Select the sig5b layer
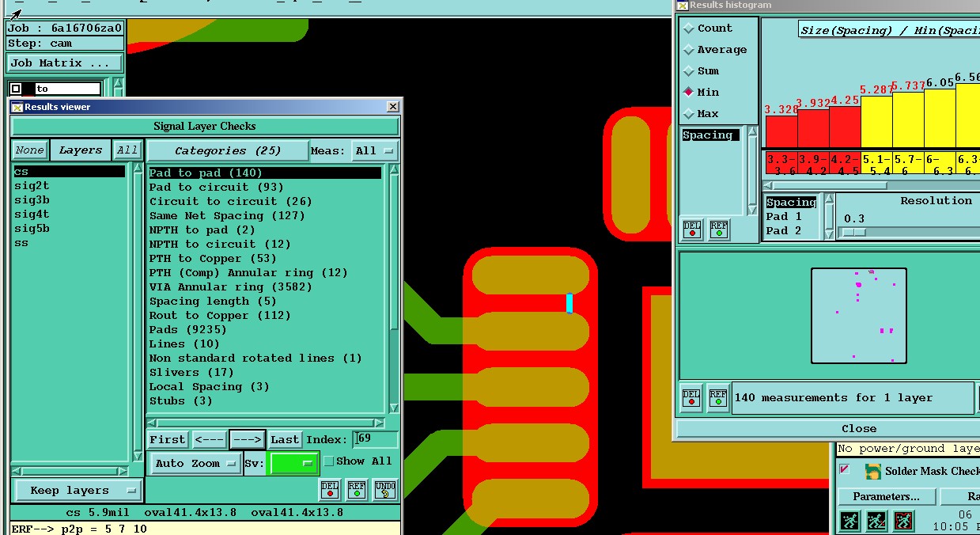This screenshot has width=980, height=535. 69,229
